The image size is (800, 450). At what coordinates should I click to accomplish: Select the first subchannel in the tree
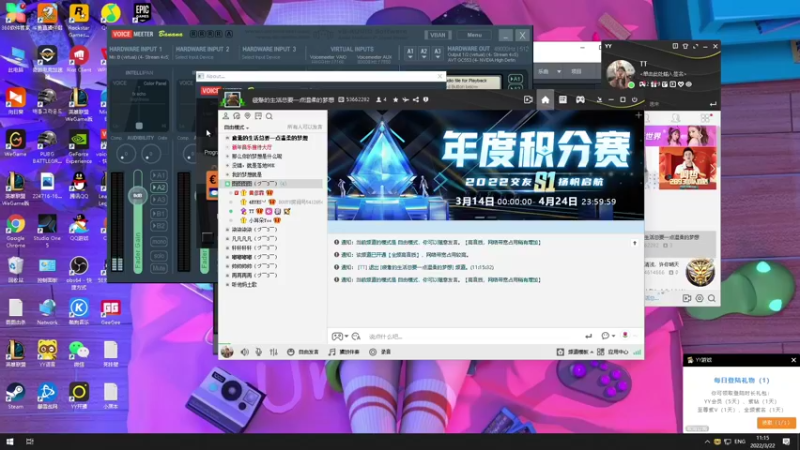pyautogui.click(x=272, y=138)
